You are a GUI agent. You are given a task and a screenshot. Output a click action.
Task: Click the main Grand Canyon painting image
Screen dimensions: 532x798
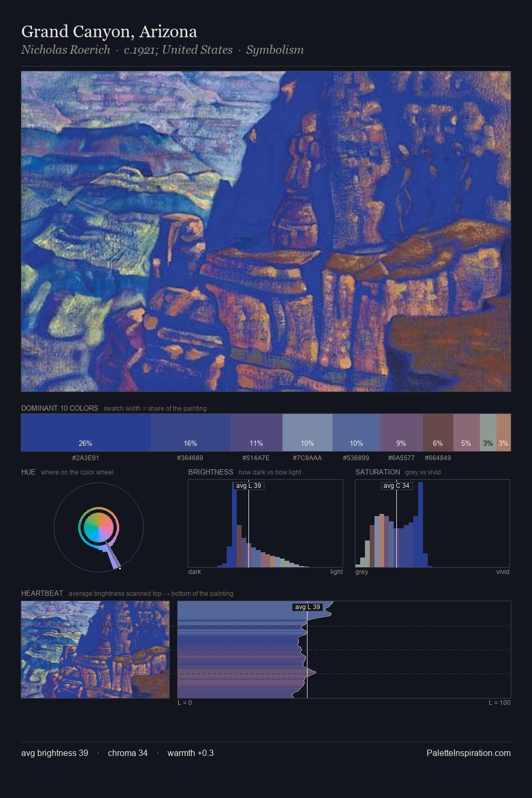pyautogui.click(x=266, y=231)
